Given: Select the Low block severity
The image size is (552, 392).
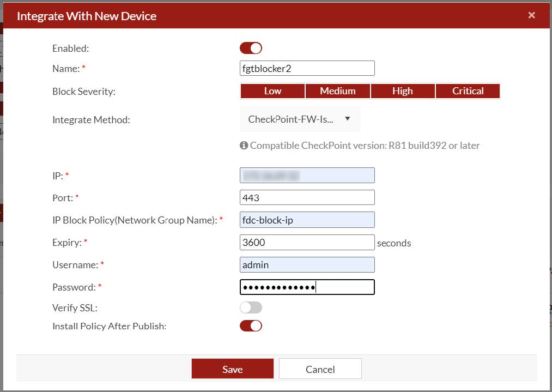Looking at the screenshot, I should click(272, 91).
